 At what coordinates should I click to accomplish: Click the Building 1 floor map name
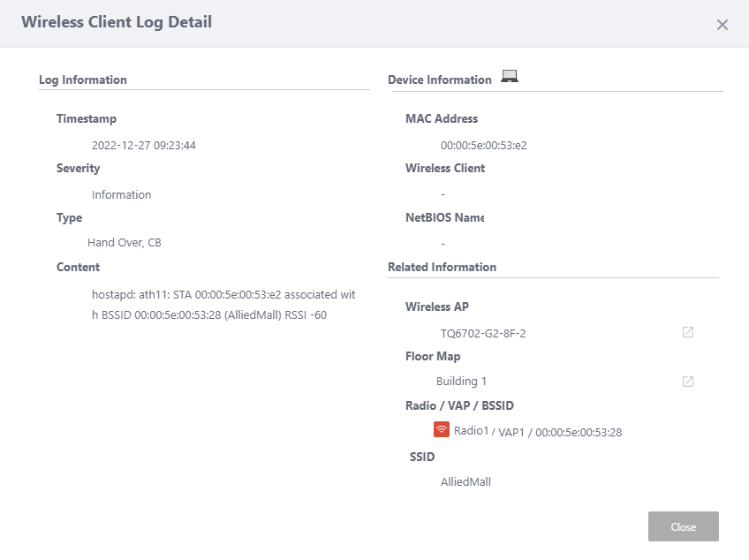[461, 382]
